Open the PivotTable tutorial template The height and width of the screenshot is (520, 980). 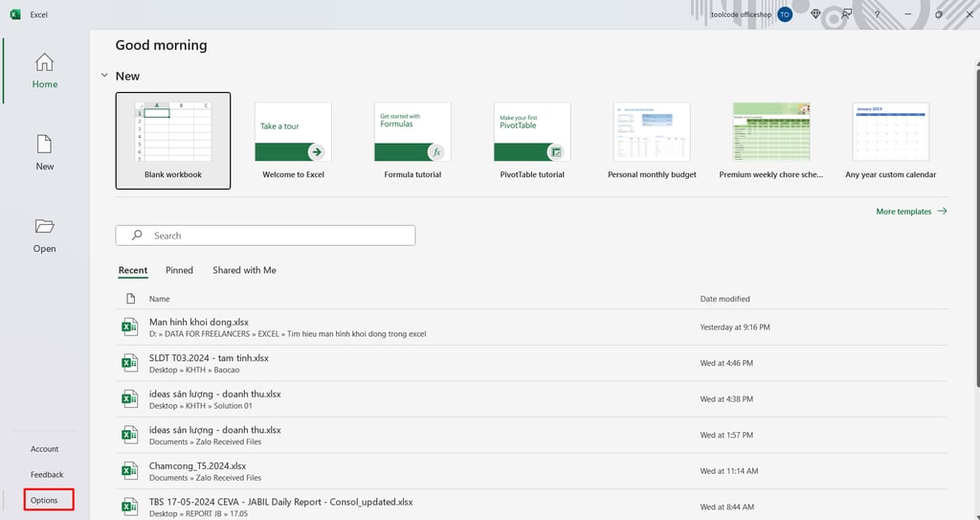click(532, 141)
